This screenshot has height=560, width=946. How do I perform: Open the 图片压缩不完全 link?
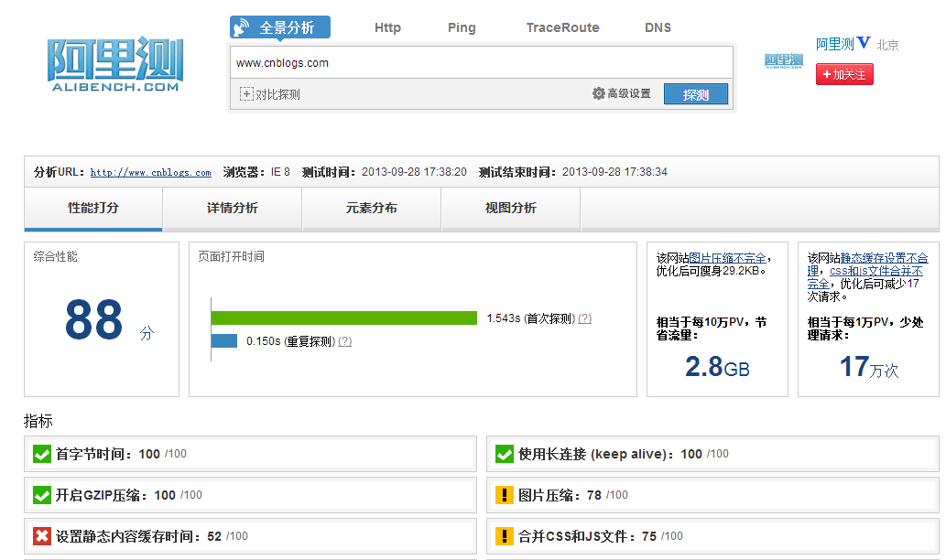727,258
